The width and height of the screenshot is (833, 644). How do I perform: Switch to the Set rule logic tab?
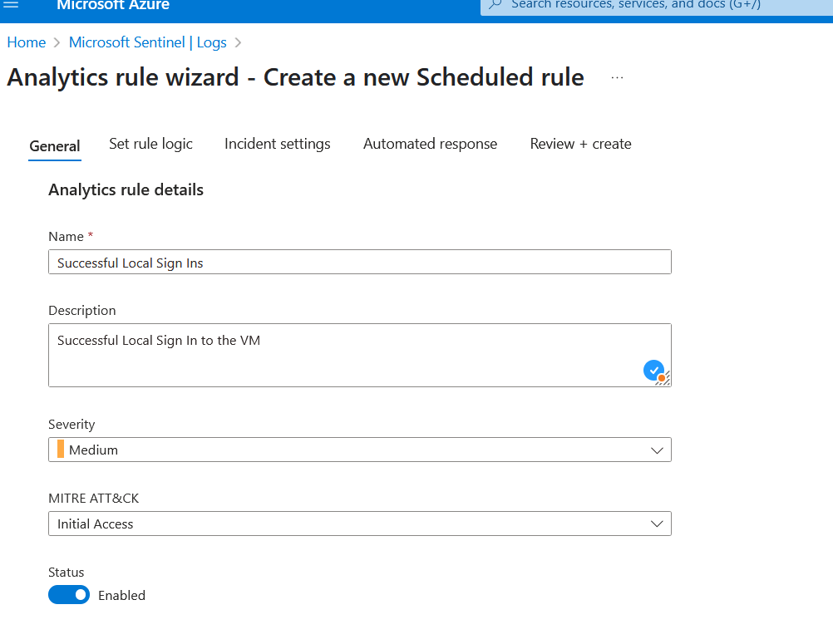coord(150,144)
